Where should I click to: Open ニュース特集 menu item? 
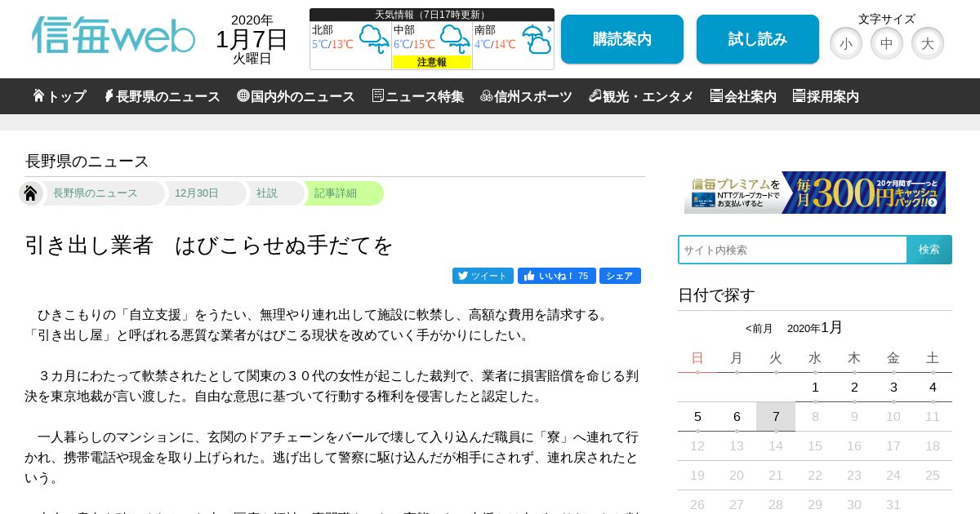417,96
